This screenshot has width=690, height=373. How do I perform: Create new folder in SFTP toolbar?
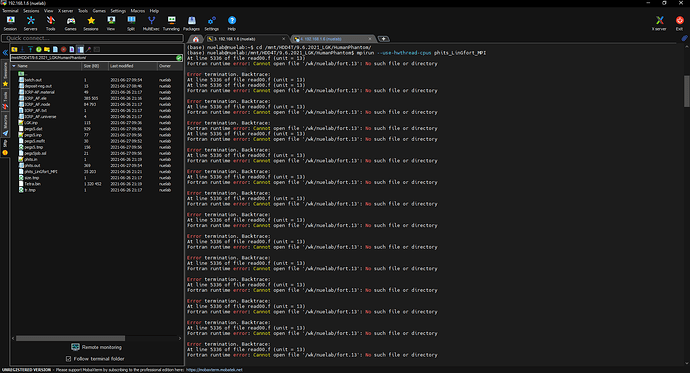coord(47,49)
